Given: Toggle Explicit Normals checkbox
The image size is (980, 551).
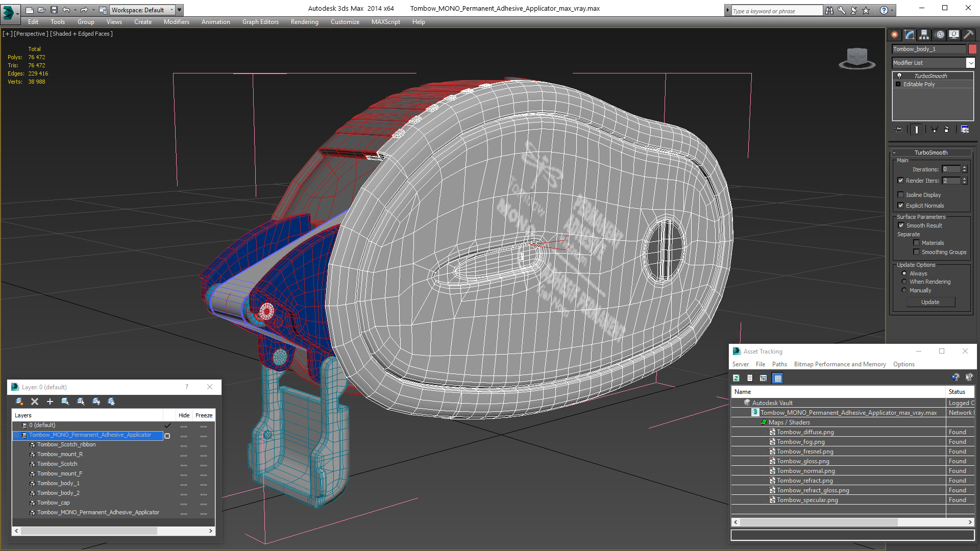Looking at the screenshot, I should click(901, 206).
